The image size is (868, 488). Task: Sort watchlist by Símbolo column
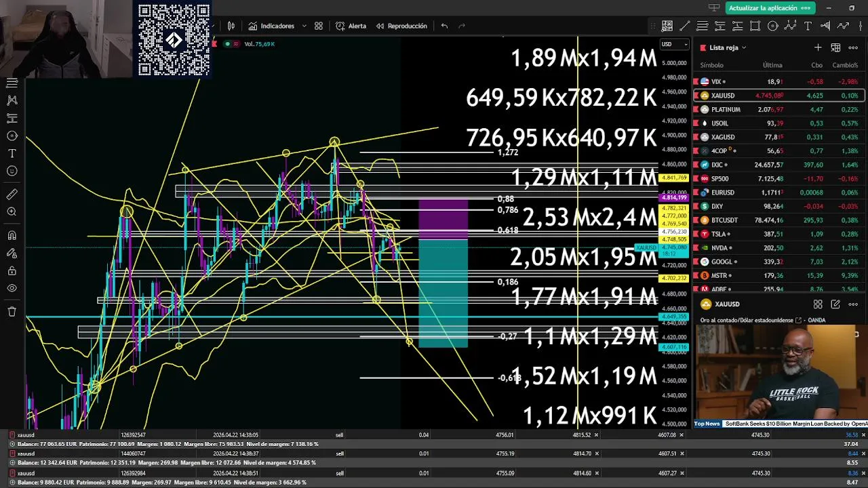tap(711, 65)
